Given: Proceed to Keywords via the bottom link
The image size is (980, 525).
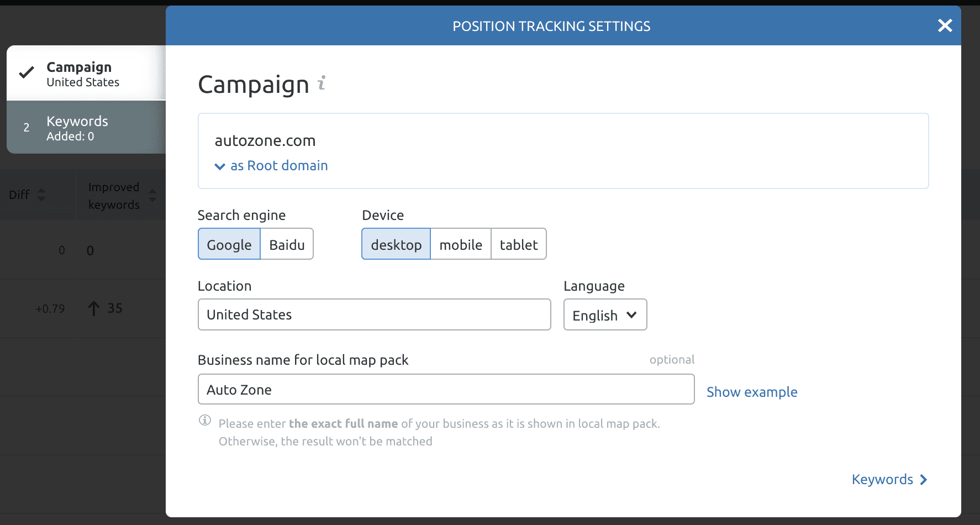Looking at the screenshot, I should point(882,479).
